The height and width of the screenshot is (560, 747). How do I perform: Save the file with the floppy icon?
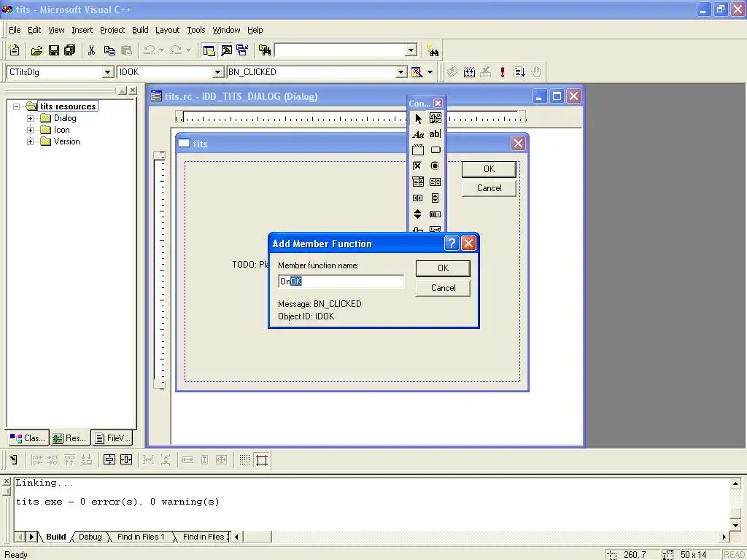54,50
